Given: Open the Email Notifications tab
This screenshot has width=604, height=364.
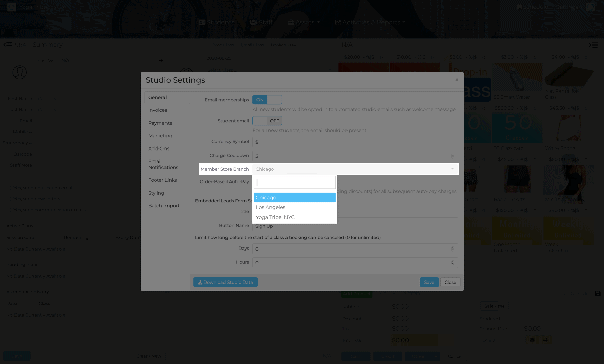Looking at the screenshot, I should [x=164, y=164].
